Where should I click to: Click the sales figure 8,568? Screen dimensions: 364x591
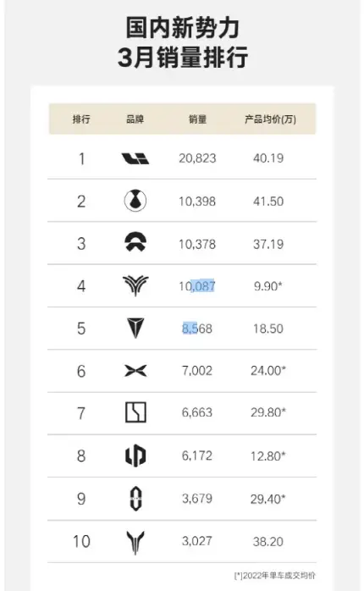[197, 329]
